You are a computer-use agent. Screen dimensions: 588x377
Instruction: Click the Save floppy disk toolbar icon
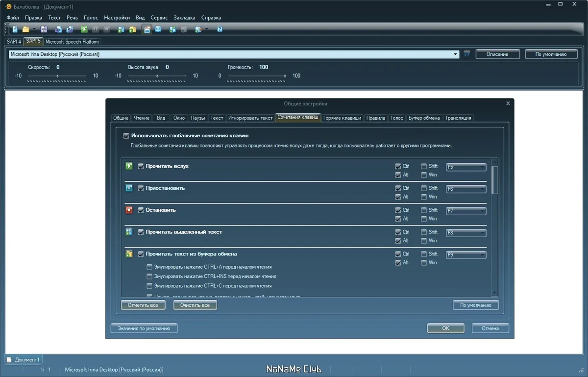coord(44,29)
